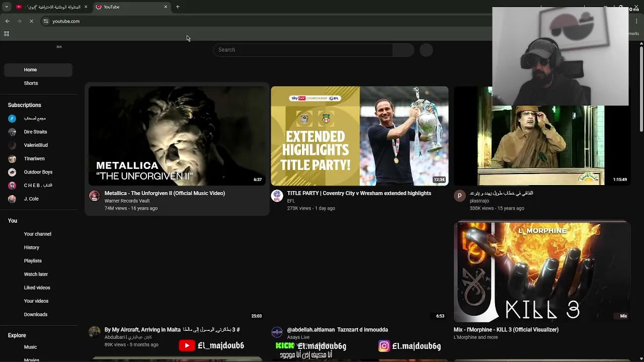The height and width of the screenshot is (362, 644).
Task: Open By My Aircraft, Arriving in Malta title
Action: tap(172, 330)
